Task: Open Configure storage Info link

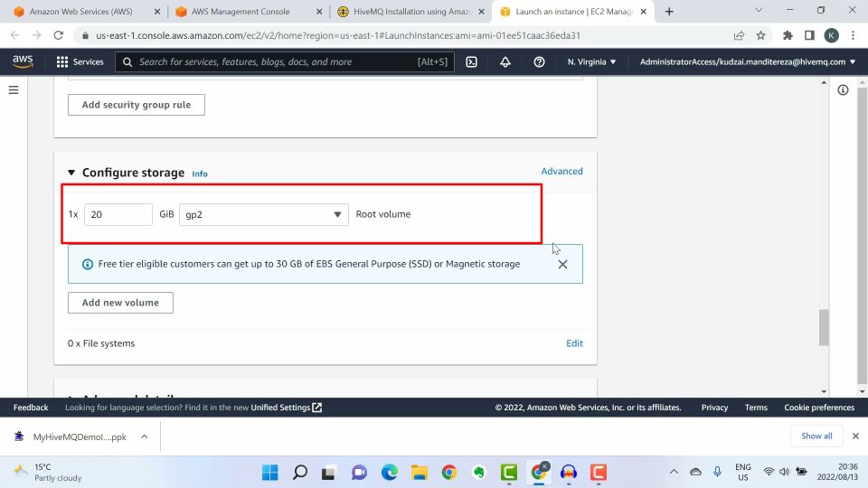Action: tap(199, 174)
